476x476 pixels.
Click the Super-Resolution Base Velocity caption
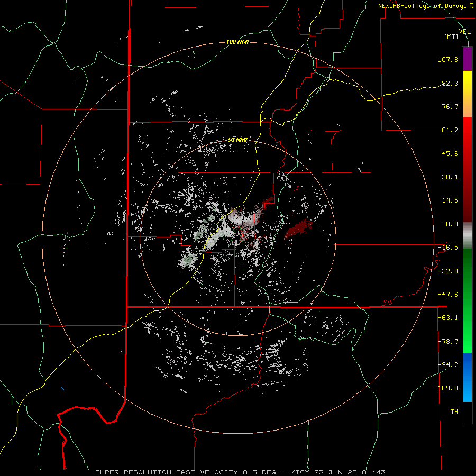tap(240, 472)
